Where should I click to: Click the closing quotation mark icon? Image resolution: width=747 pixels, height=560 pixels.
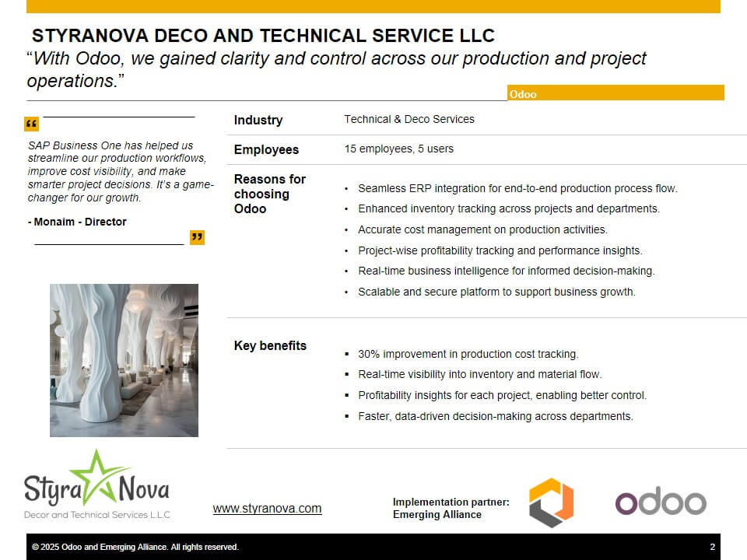(197, 237)
